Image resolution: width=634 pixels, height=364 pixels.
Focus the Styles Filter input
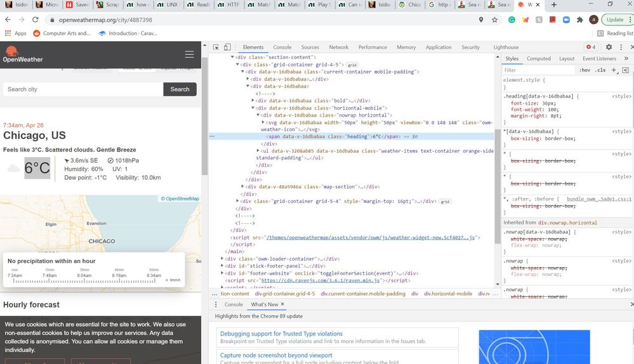click(x=538, y=70)
